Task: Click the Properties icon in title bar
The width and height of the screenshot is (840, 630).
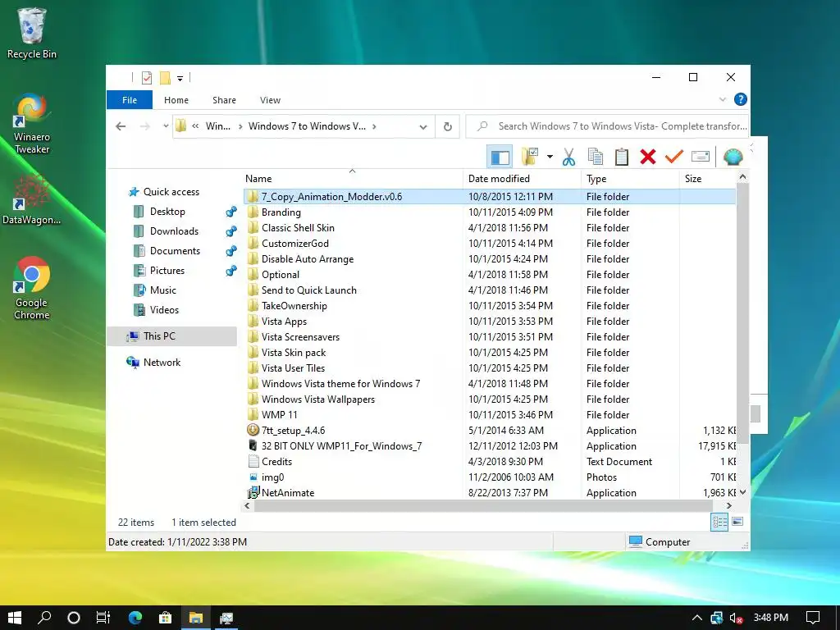Action: tap(147, 78)
